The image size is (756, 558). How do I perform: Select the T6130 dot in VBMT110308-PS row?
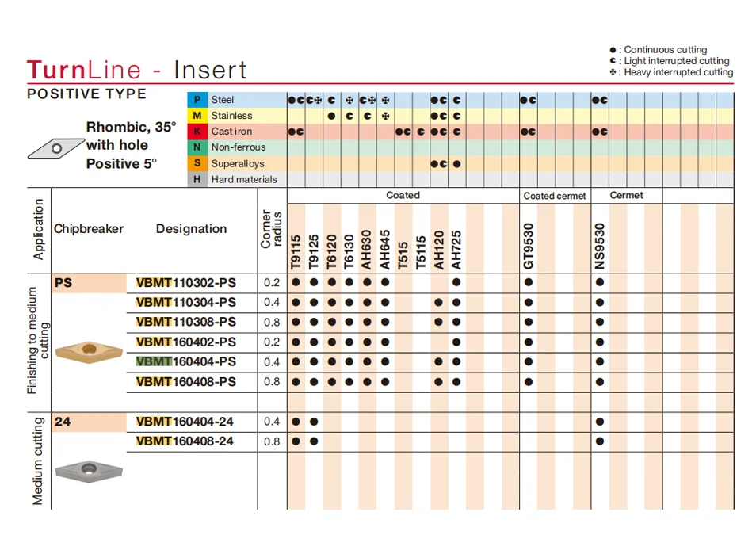[349, 322]
